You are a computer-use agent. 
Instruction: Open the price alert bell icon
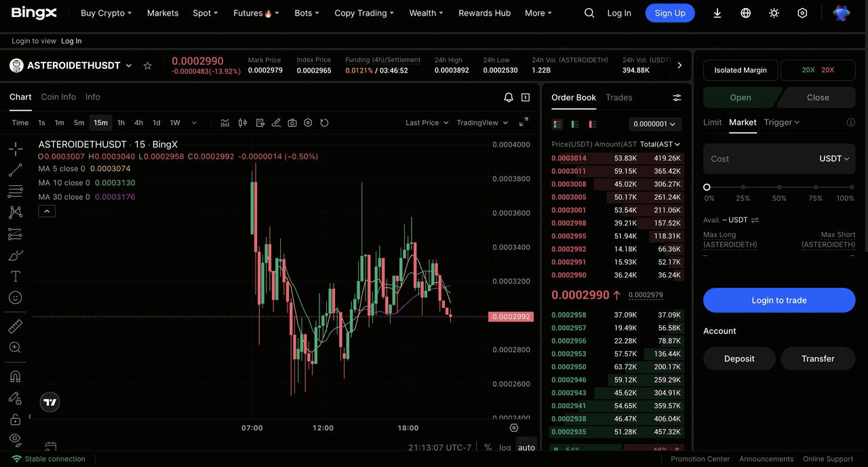click(509, 98)
